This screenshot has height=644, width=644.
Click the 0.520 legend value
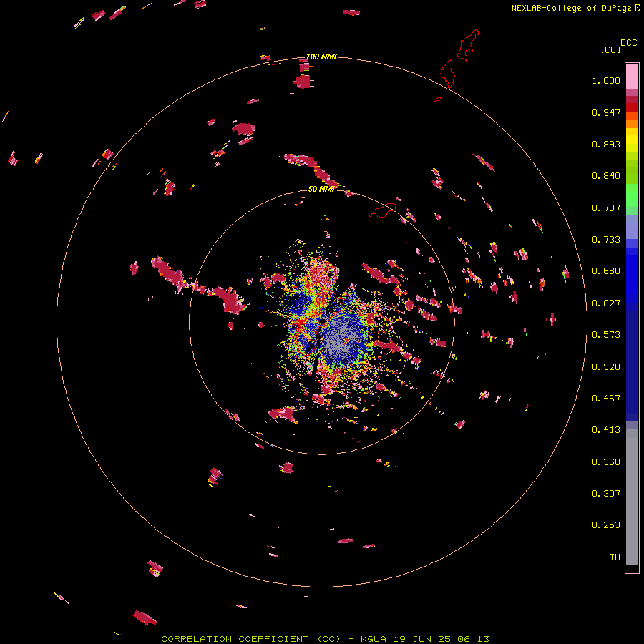point(606,367)
